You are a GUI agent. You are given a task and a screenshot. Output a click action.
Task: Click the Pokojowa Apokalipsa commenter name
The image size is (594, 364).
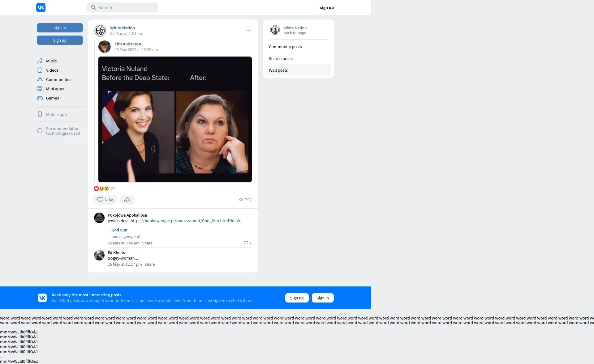(x=127, y=215)
